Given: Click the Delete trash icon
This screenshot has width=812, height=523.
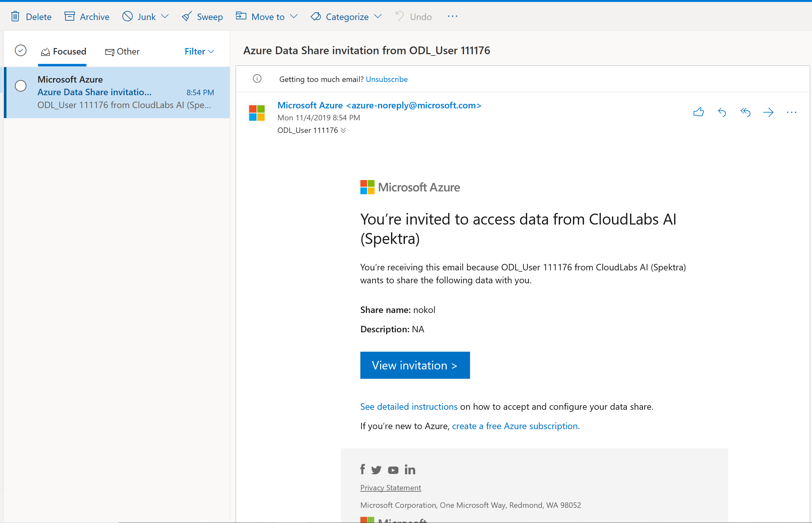Looking at the screenshot, I should tap(15, 16).
